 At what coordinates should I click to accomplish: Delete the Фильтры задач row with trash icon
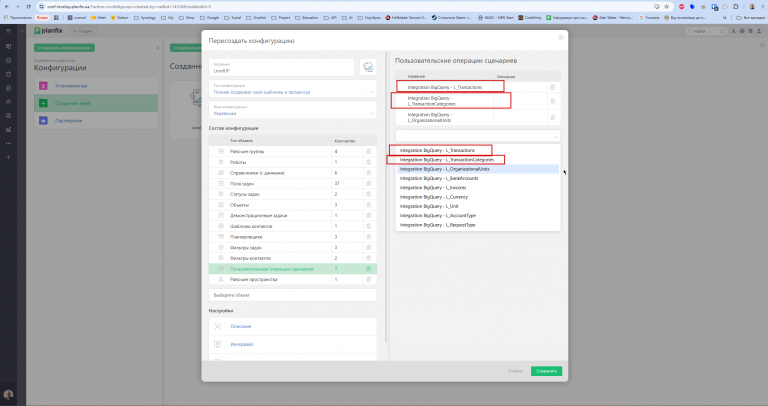click(368, 247)
